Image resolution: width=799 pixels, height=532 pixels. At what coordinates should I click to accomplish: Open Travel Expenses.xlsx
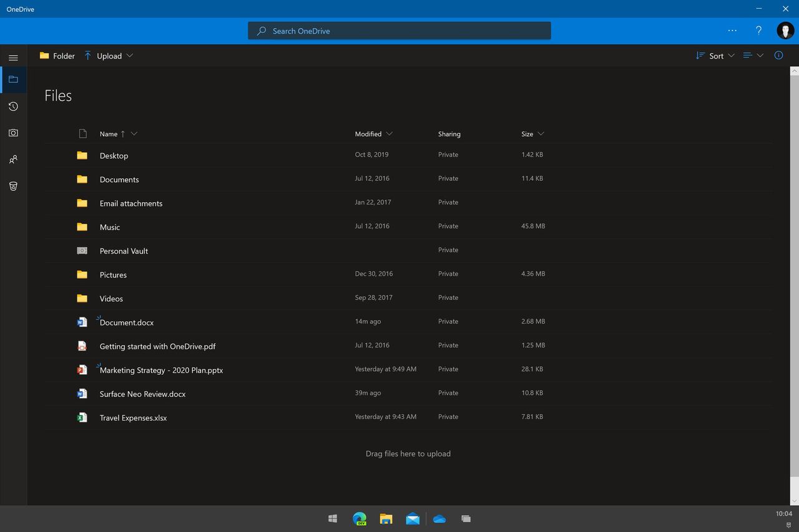point(133,418)
